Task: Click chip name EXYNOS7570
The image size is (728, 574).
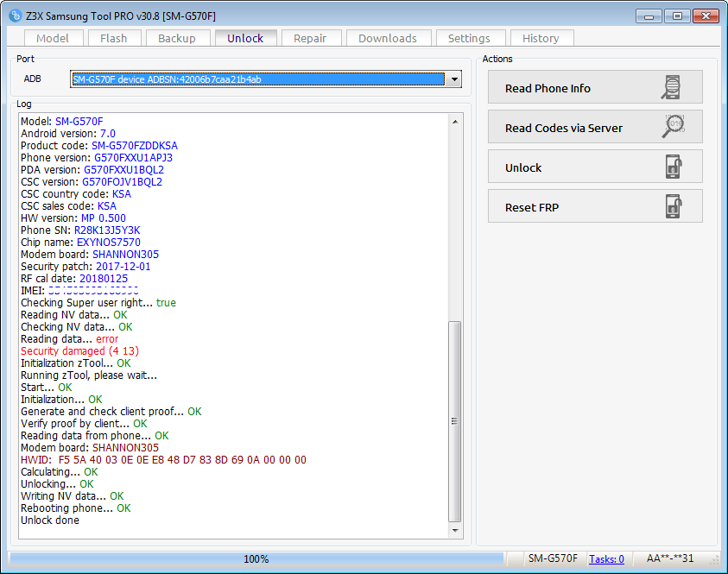Action: point(109,243)
